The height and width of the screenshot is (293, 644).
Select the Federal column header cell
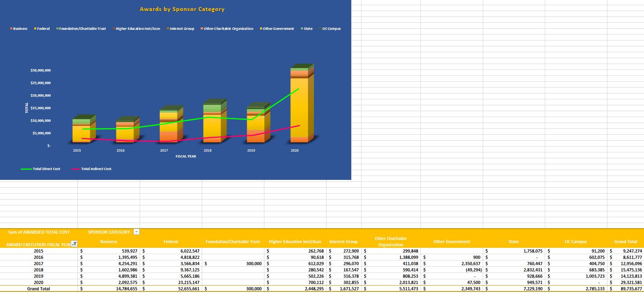tap(171, 242)
